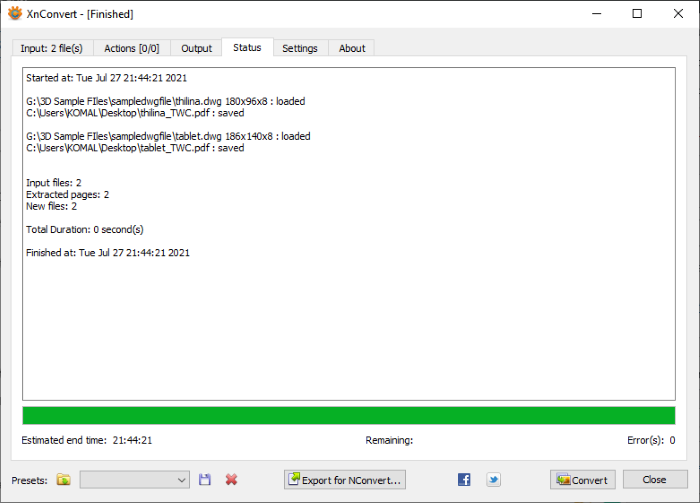700x503 pixels.
Task: Click the 'Presets:' label
Action: [x=29, y=480]
